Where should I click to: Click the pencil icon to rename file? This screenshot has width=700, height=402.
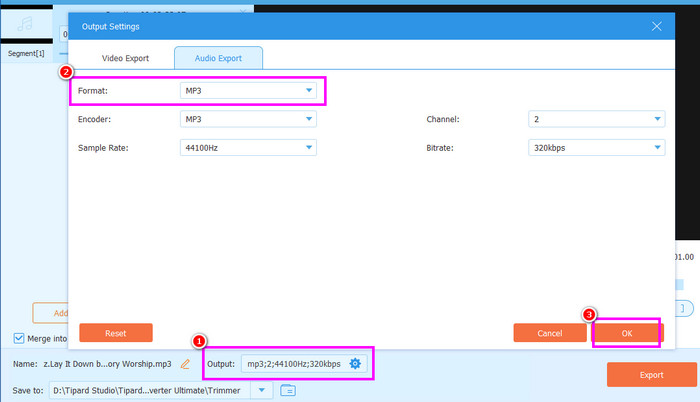tap(185, 364)
